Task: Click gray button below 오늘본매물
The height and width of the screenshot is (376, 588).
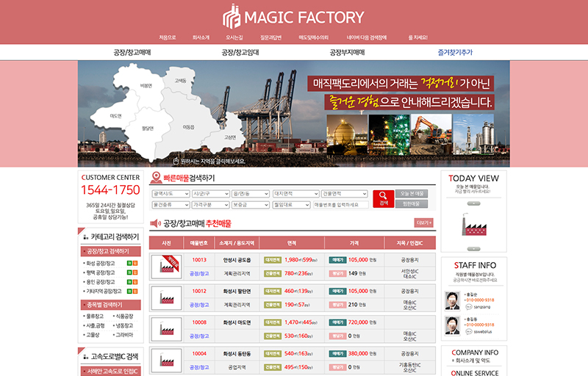Action: click(x=412, y=203)
